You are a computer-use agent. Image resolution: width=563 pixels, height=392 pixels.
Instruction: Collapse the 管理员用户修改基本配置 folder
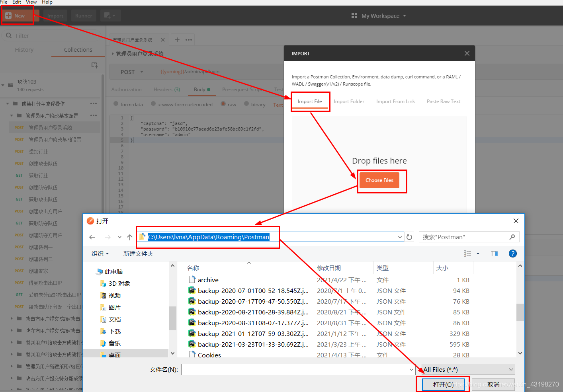tap(12, 116)
